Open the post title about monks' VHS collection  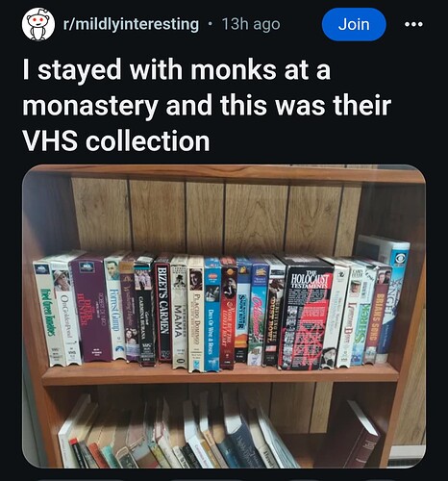207,105
